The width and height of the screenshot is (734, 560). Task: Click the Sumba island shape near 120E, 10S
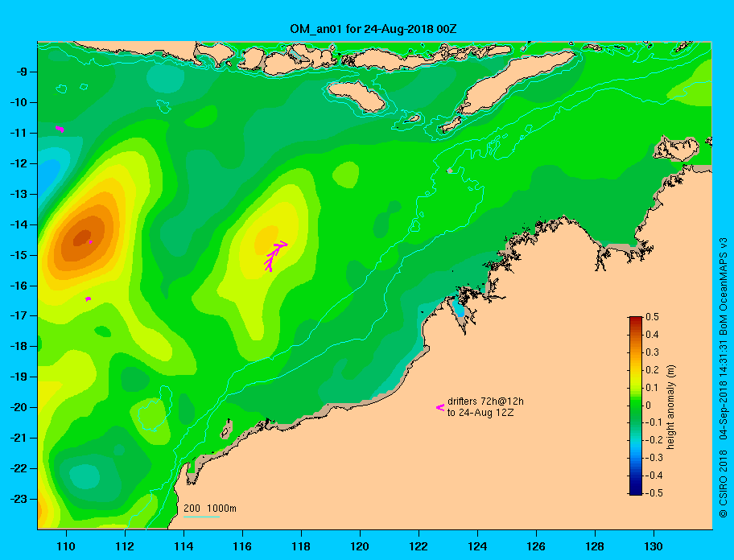357,96
